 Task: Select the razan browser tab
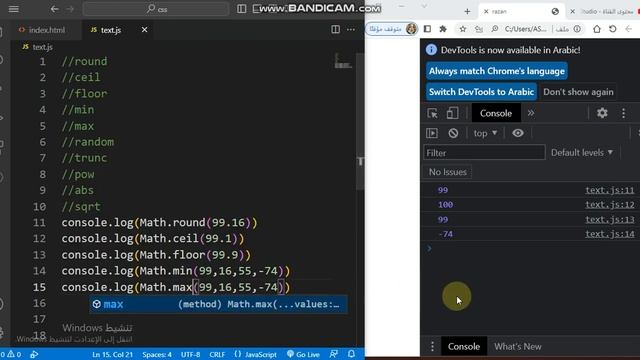(x=520, y=11)
